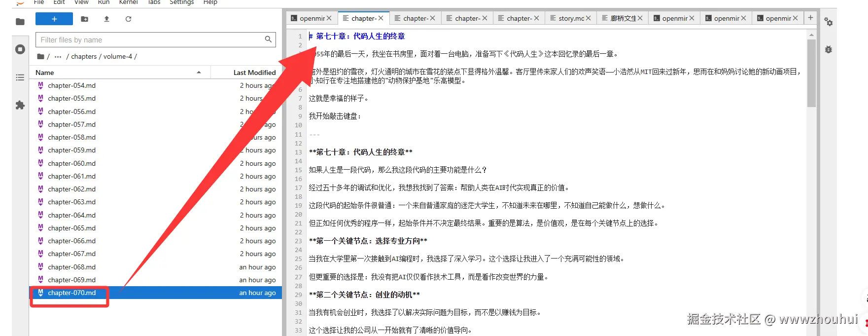
Task: Select file chapter-067.md
Action: (156, 254)
